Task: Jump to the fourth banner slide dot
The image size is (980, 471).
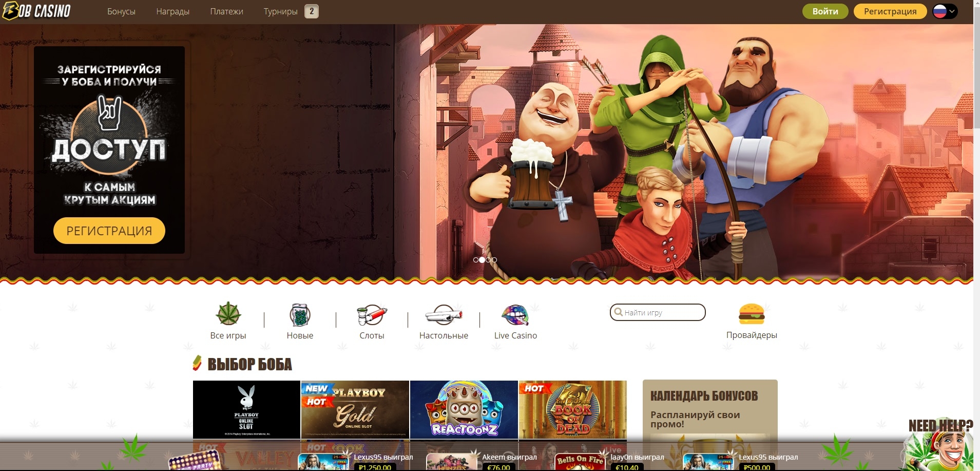Action: (x=494, y=260)
